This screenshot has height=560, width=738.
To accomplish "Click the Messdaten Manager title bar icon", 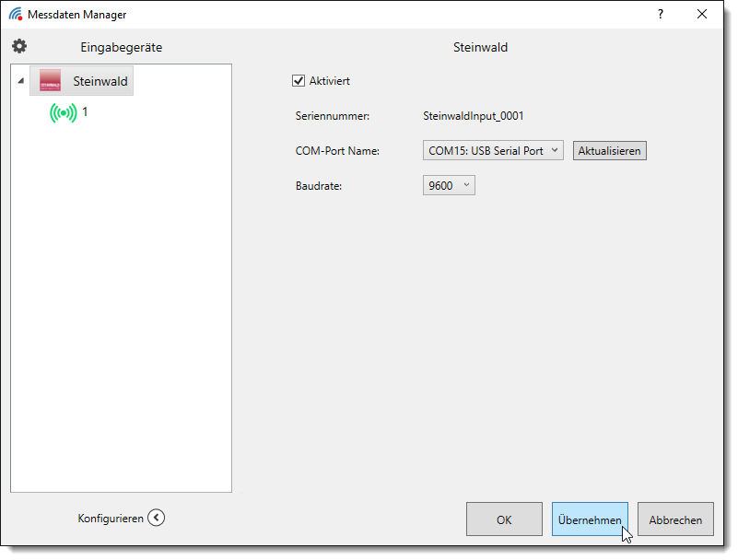I will click(x=16, y=14).
